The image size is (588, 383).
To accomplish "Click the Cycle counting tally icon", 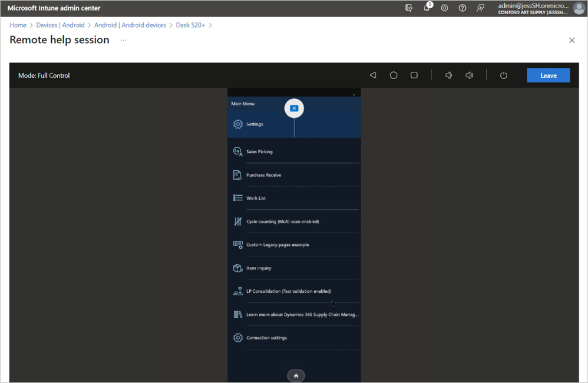I will click(x=238, y=222).
